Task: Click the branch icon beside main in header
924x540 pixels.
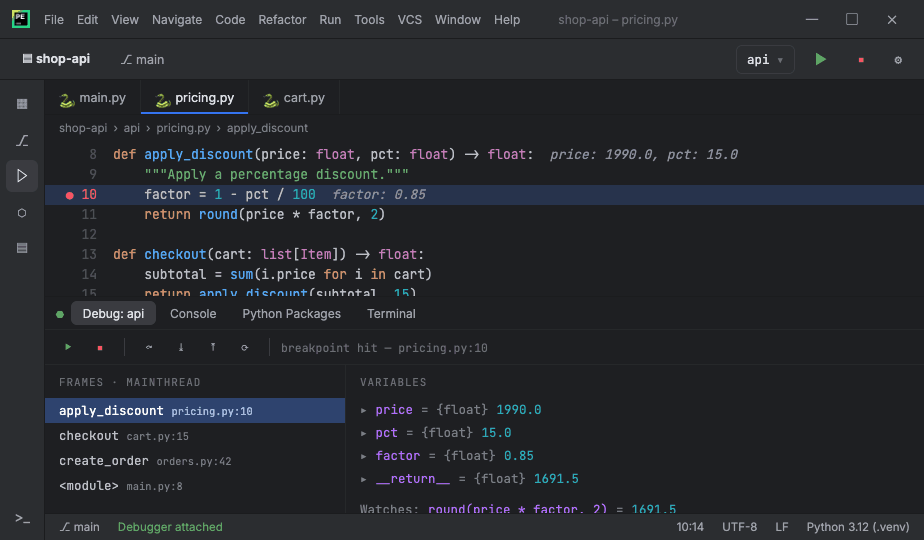Action: 126,60
